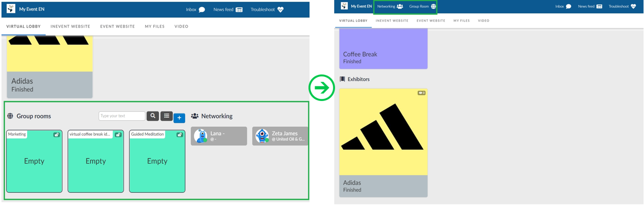Open My Files tab in left window

point(155,26)
